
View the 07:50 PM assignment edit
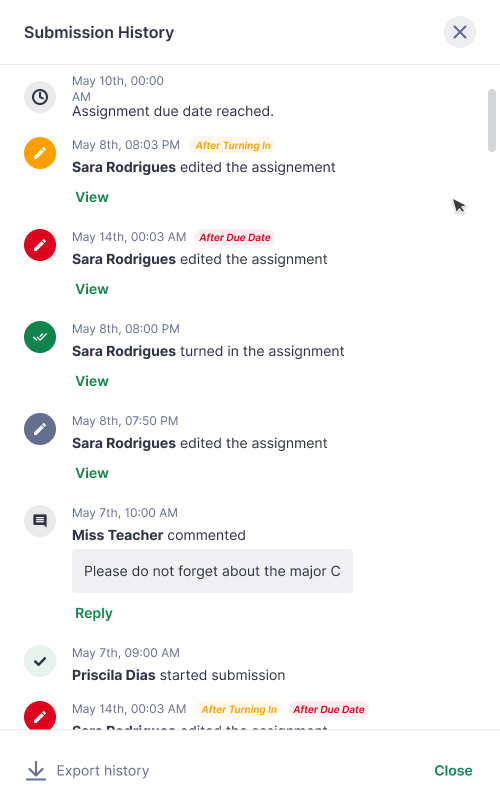(x=92, y=473)
